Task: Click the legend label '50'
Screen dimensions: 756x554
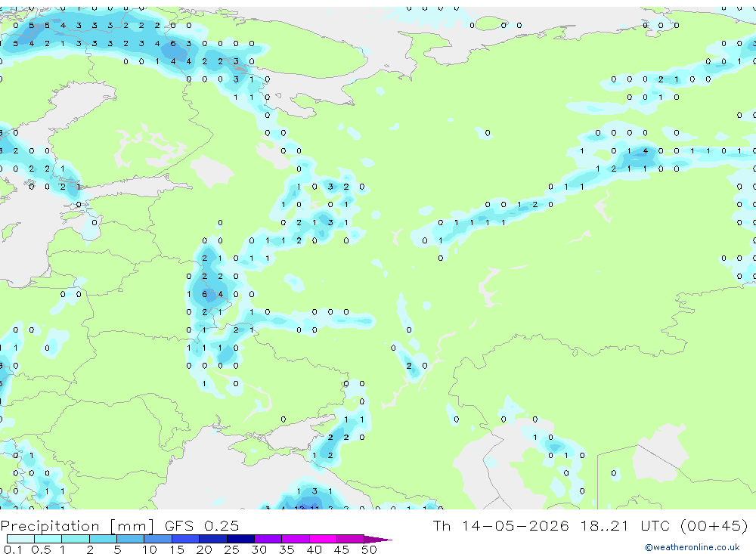Action: point(369,549)
